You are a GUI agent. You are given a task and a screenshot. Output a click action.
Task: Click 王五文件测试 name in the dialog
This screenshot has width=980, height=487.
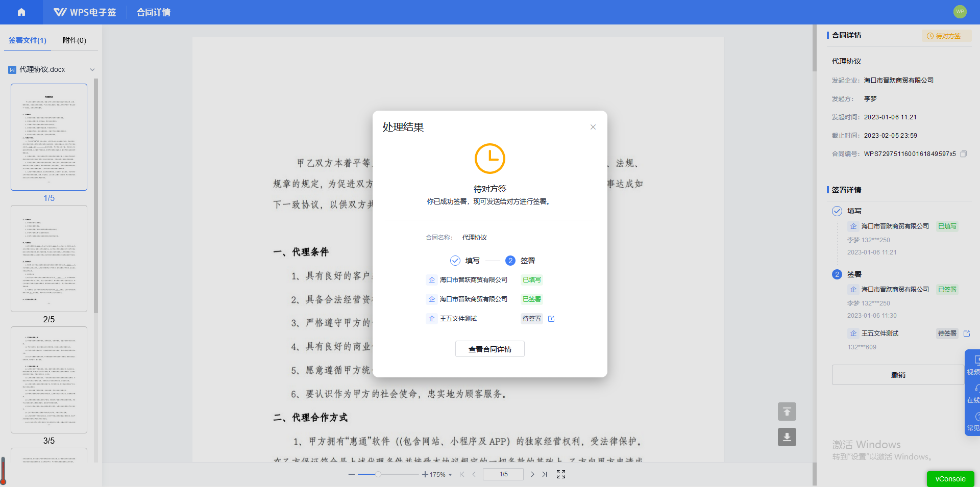tap(458, 319)
